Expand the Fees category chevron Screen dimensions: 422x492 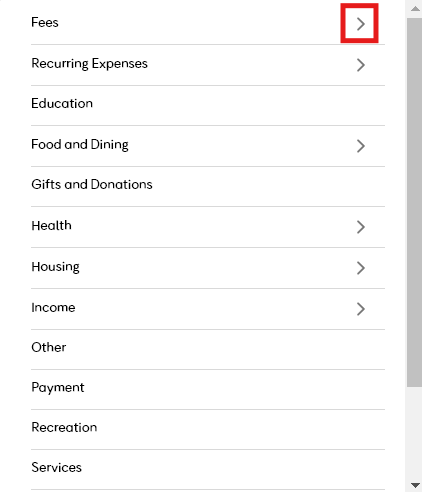(360, 24)
